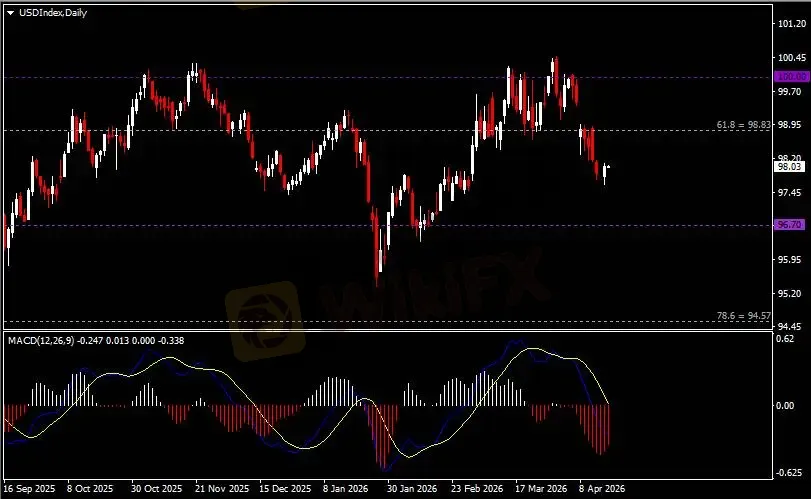The height and width of the screenshot is (499, 811).
Task: Click the 78.6 = 94.57 Fibonacci label
Action: tap(743, 316)
